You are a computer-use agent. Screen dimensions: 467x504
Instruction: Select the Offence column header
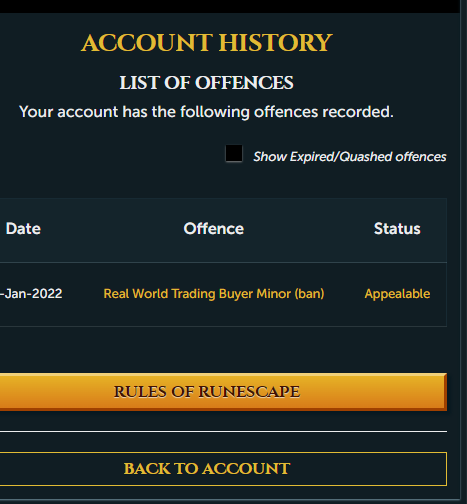(x=214, y=229)
